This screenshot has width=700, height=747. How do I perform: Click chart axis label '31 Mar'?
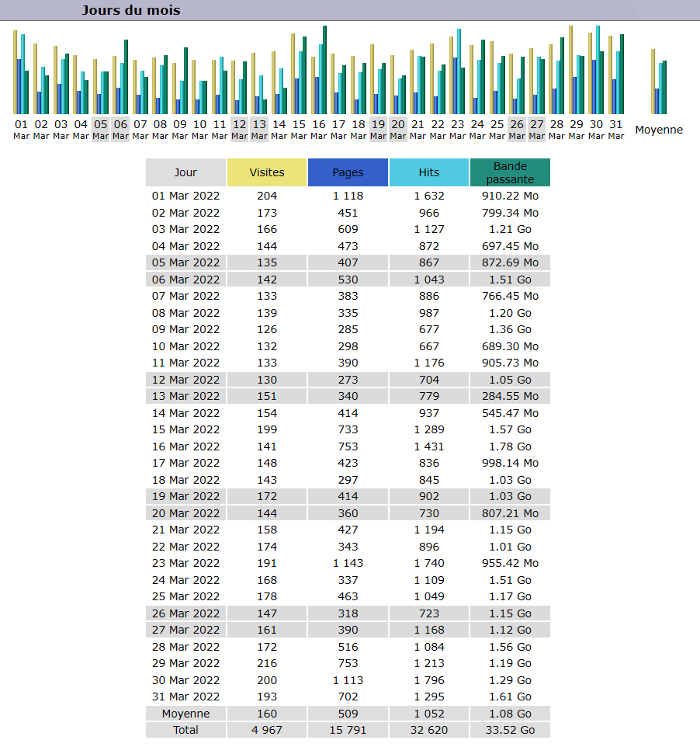coord(616,129)
